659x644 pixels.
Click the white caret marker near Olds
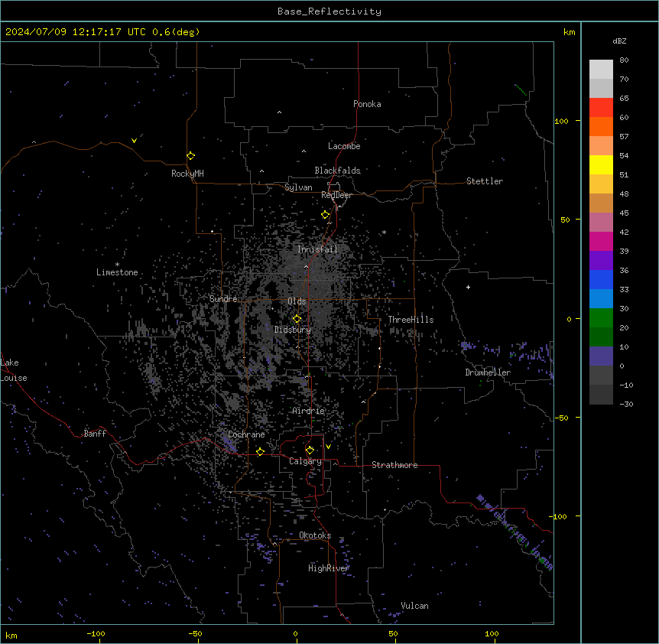coord(306,266)
